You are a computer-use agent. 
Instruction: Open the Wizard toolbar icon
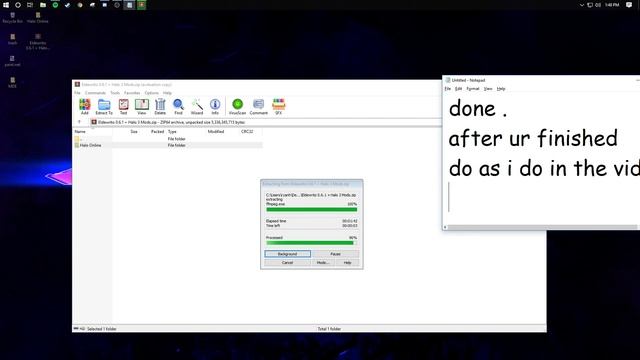tap(197, 106)
